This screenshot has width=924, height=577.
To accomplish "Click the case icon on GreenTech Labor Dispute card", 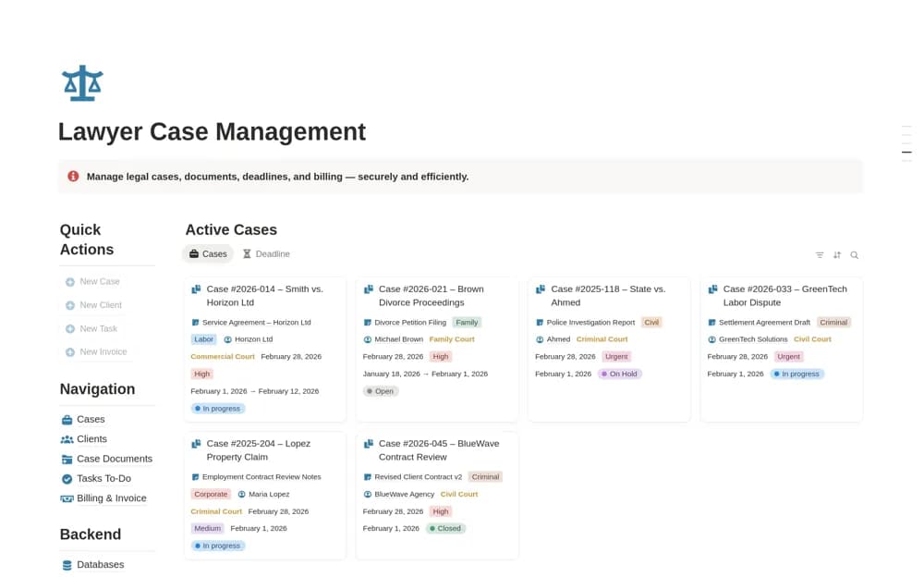I will click(712, 289).
